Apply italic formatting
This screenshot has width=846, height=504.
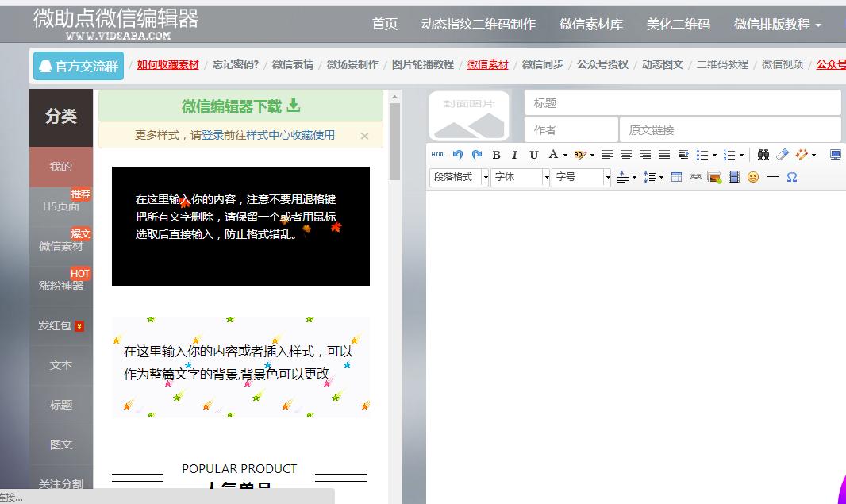point(514,154)
